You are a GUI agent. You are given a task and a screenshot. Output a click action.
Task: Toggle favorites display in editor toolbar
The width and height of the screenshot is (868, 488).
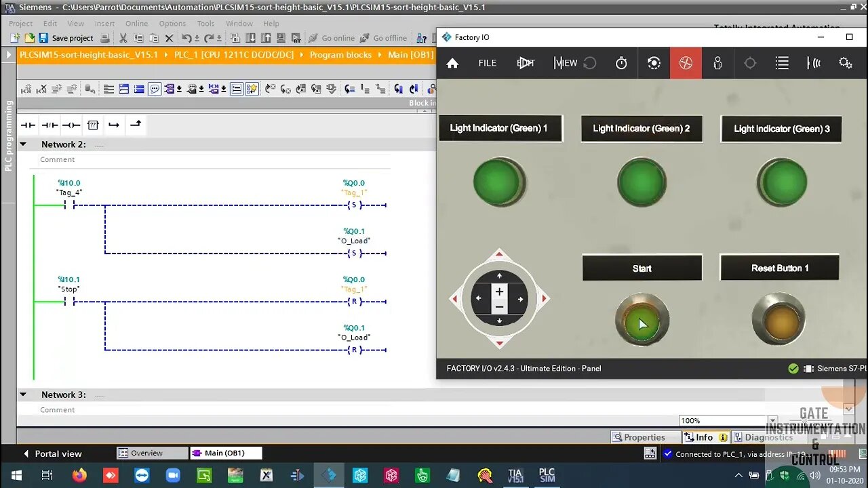tap(252, 89)
